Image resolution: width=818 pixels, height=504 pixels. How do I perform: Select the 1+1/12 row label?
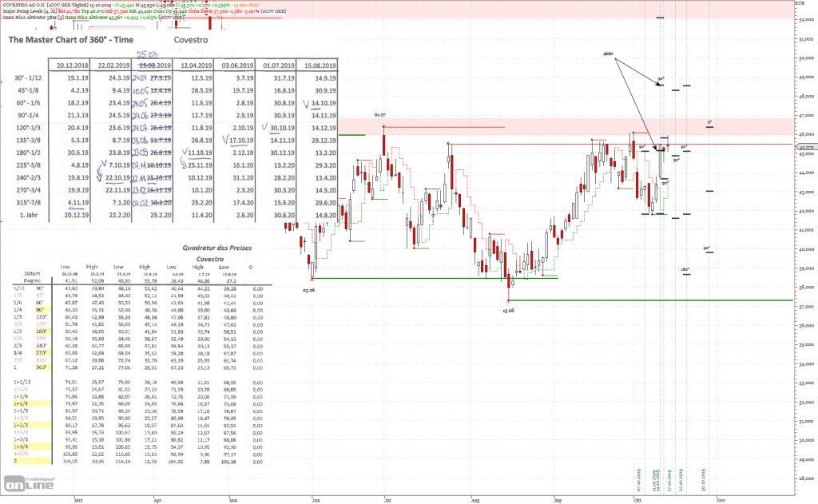click(x=22, y=382)
